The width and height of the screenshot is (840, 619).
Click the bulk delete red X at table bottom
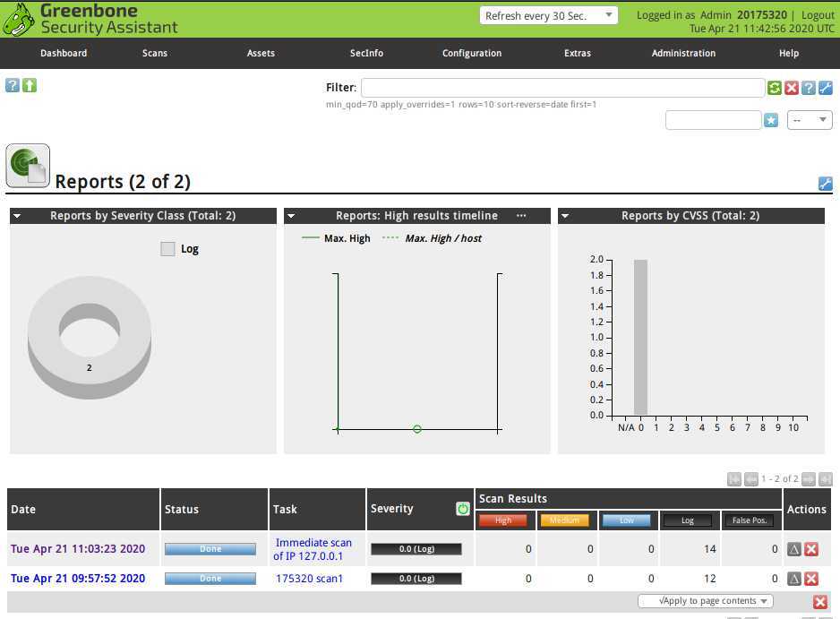click(x=820, y=602)
